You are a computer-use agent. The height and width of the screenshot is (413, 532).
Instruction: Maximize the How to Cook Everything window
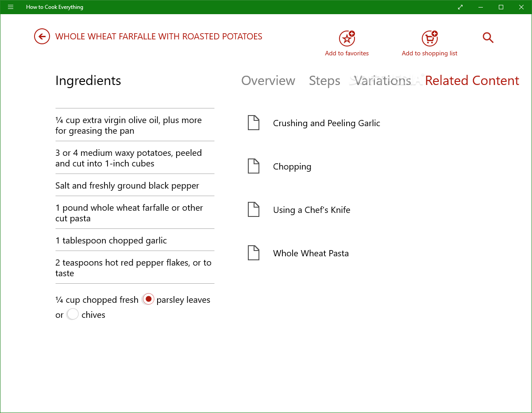pos(501,7)
